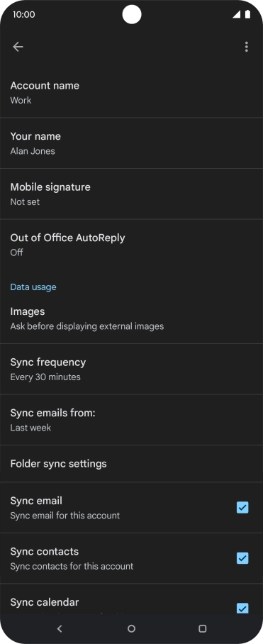Screen dimensions: 263x644
Task: Edit the Account name Work
Action: coord(131,92)
